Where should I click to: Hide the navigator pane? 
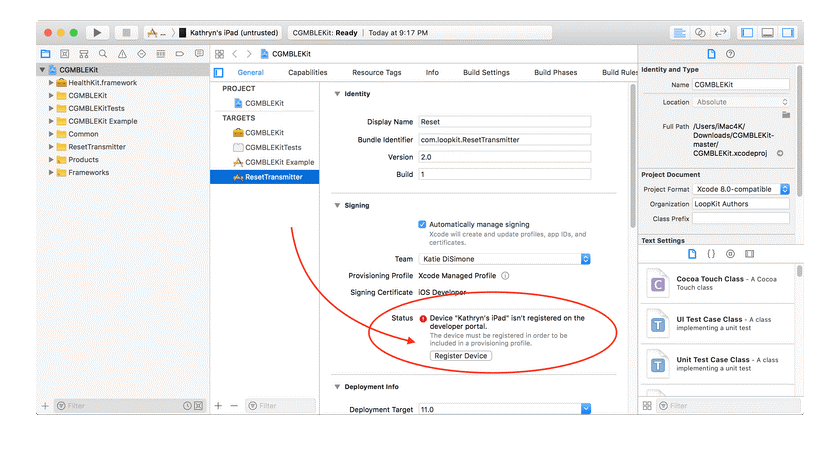coord(747,33)
